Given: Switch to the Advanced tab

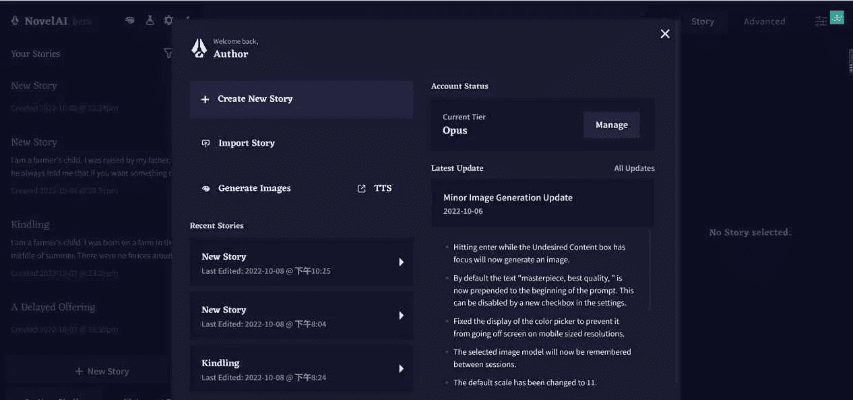Looking at the screenshot, I should coord(764,21).
